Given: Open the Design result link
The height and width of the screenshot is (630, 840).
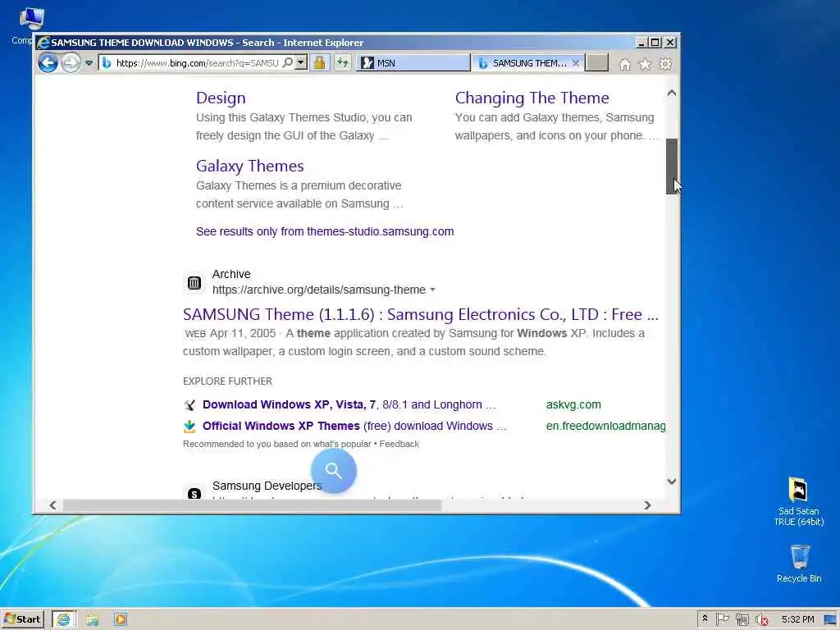Looking at the screenshot, I should 221,98.
